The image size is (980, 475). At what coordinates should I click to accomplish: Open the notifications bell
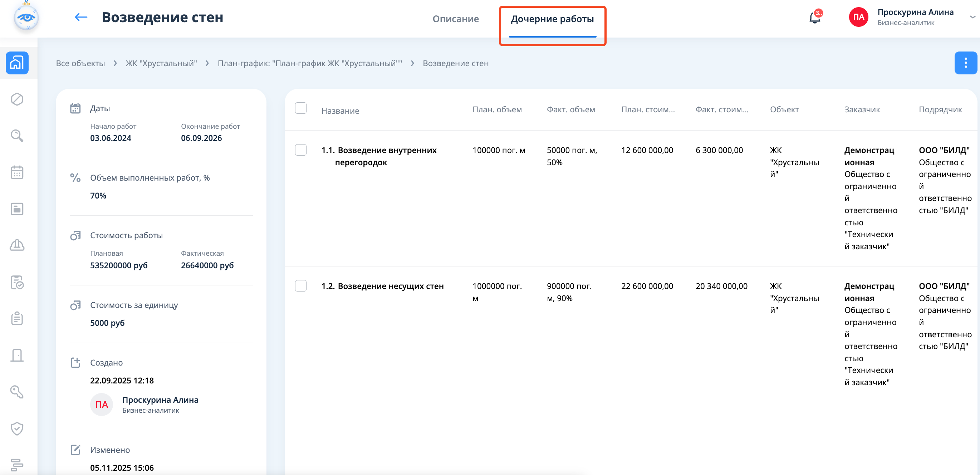click(814, 18)
